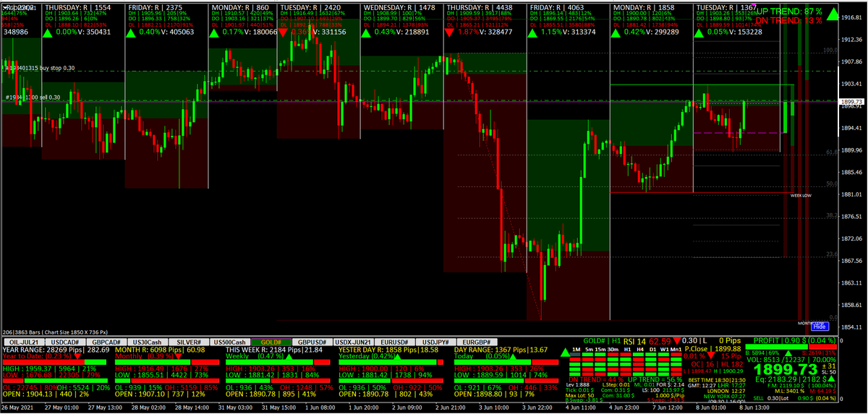Click the large 1899.73 price readout
868x414 pixels.
click(x=784, y=368)
